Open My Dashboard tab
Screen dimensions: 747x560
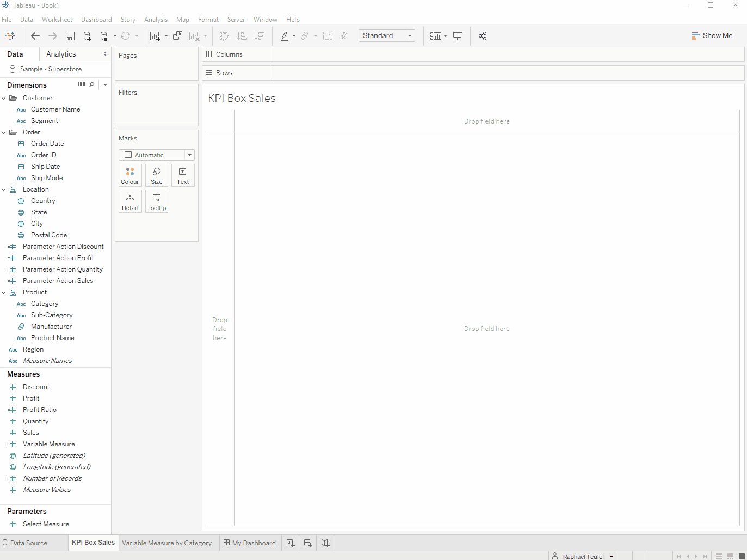[x=250, y=543]
